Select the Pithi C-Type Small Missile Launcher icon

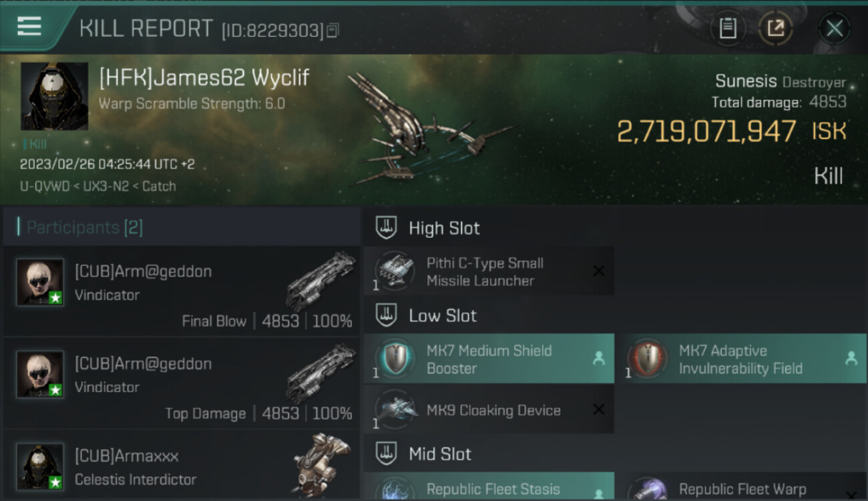click(394, 271)
